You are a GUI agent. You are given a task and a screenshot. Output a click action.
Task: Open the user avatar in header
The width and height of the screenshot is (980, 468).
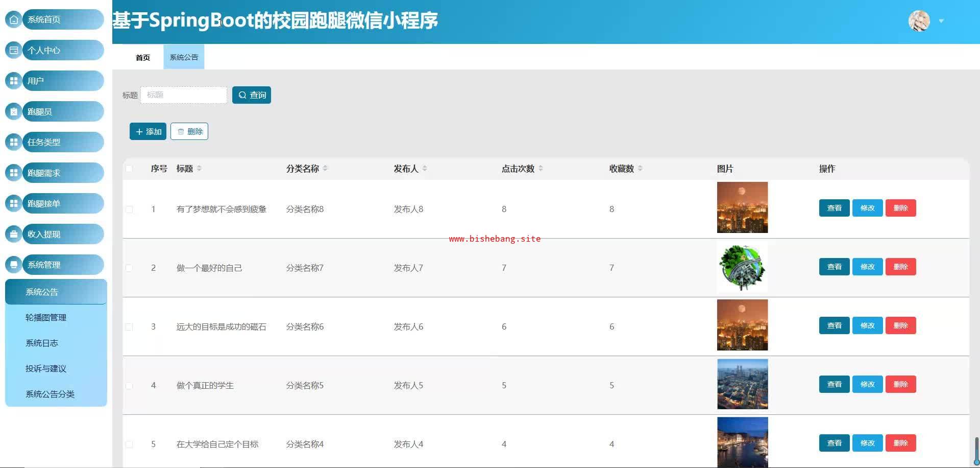click(919, 21)
